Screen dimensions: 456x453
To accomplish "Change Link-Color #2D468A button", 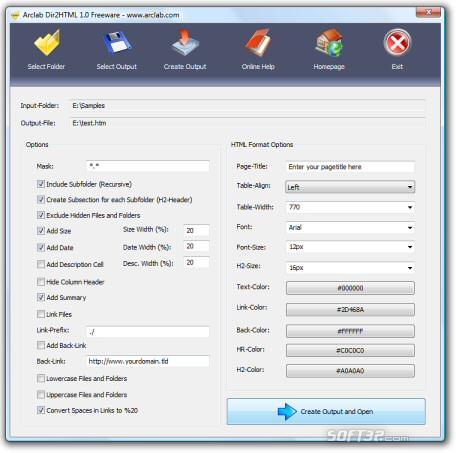I will (350, 310).
